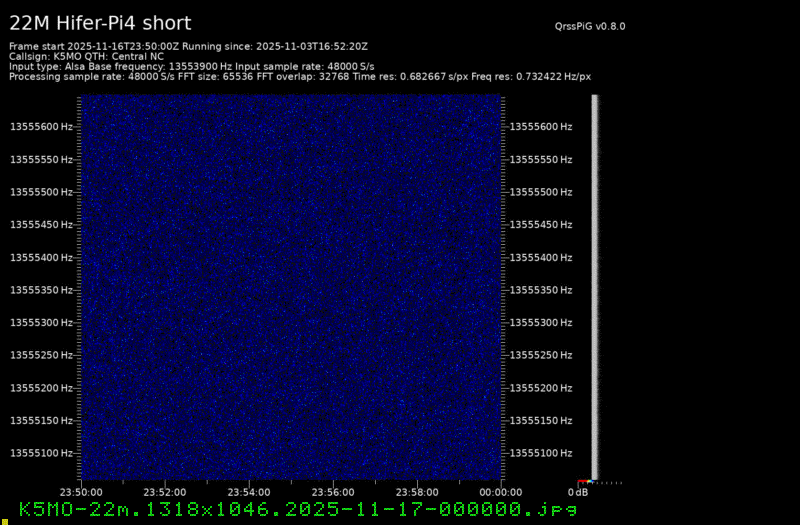Select the 23:54:00 time axis marker

coord(249,492)
